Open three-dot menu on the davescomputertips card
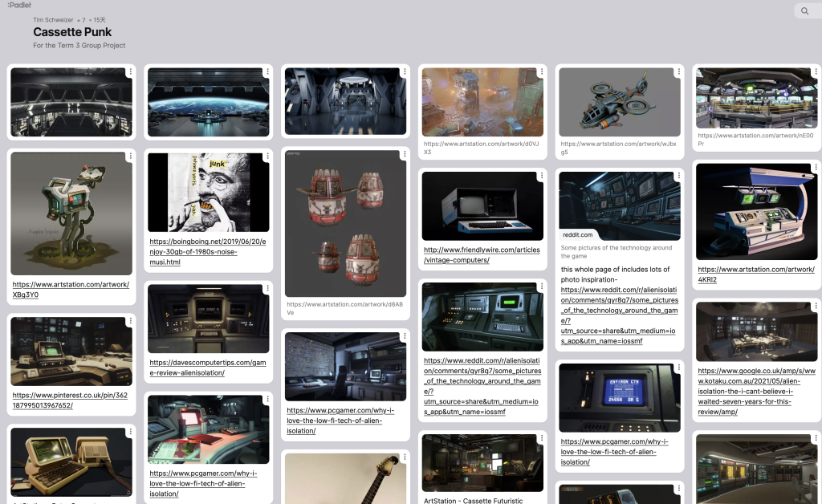 pyautogui.click(x=267, y=288)
